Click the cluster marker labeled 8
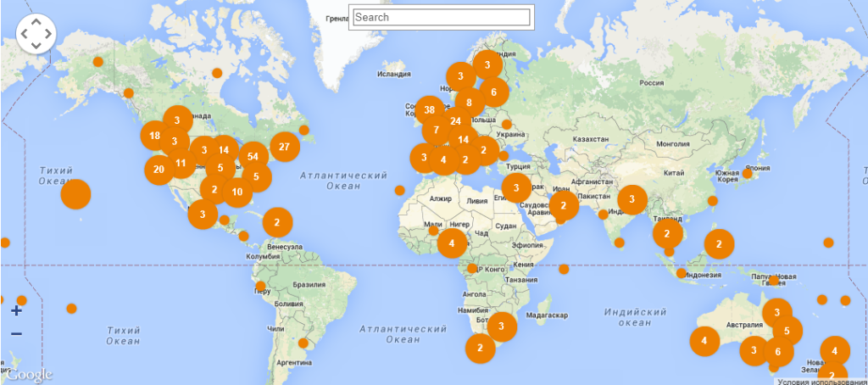Viewport: 868px width, 385px height. click(469, 103)
